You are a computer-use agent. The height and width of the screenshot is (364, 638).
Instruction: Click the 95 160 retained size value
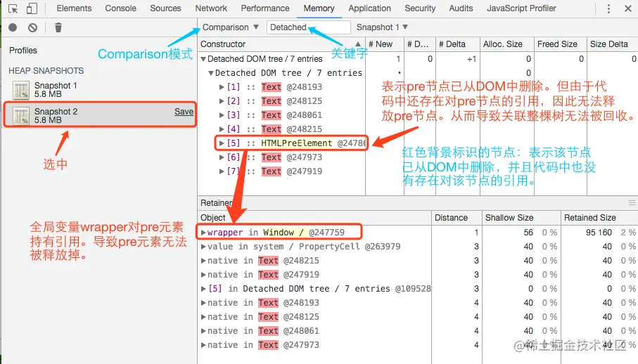click(599, 233)
